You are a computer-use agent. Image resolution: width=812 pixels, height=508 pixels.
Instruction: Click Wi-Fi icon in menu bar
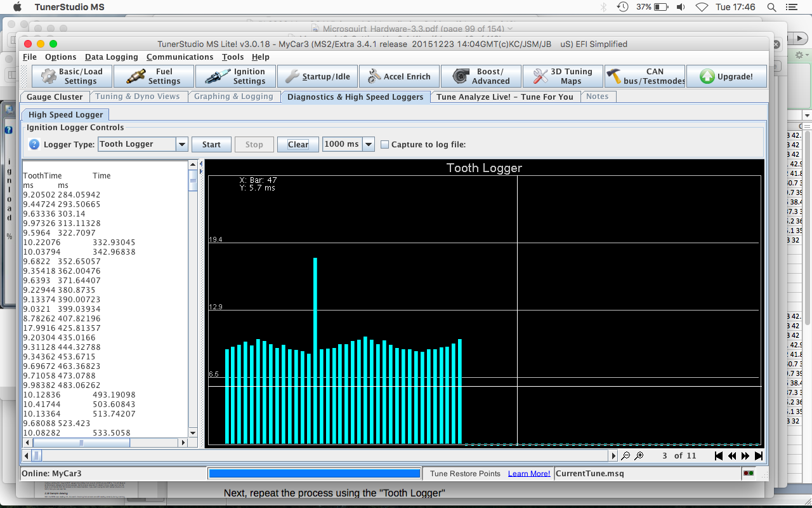pyautogui.click(x=701, y=7)
